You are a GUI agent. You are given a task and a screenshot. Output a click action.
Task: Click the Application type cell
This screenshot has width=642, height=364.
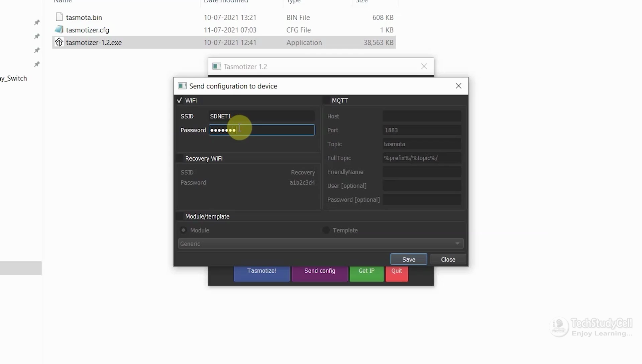[304, 43]
